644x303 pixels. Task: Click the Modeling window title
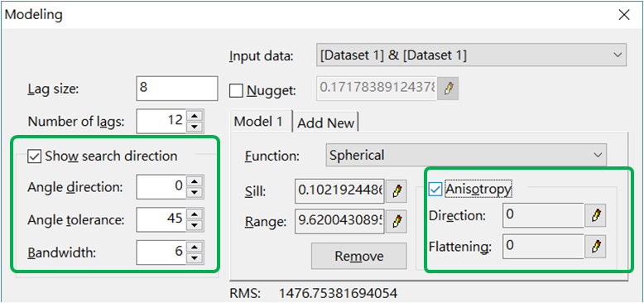[x=33, y=15]
